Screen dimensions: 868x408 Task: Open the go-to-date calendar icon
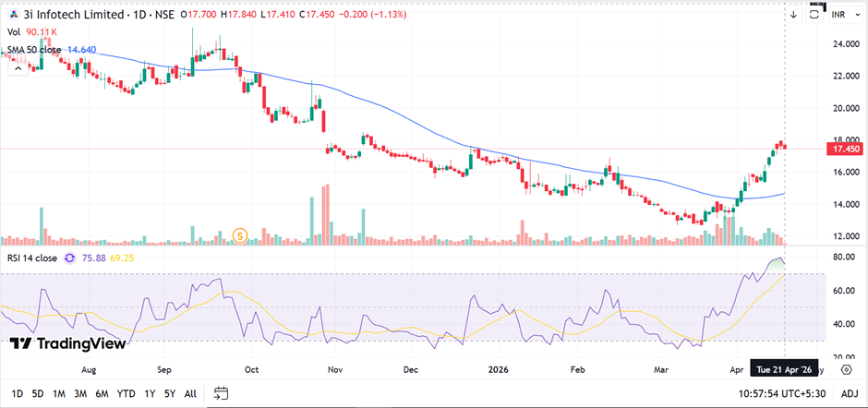point(221,393)
